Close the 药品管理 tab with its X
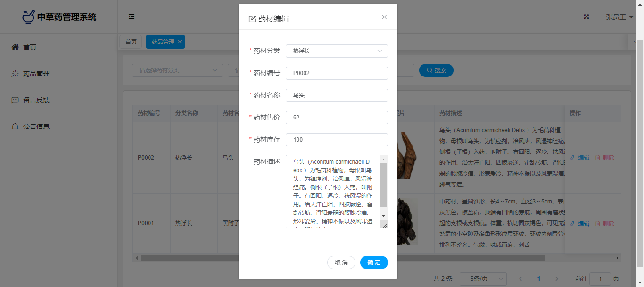The image size is (644, 287). coord(180,42)
